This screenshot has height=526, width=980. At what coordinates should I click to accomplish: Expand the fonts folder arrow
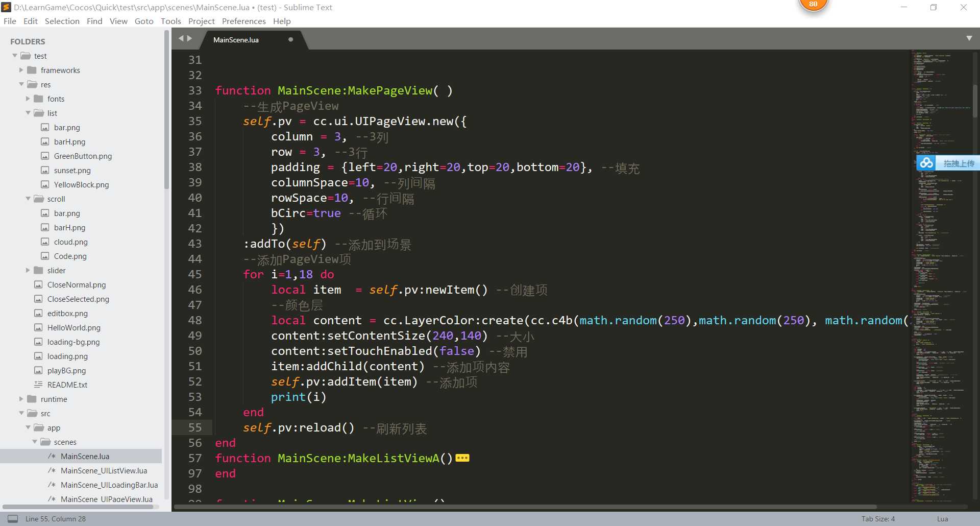tap(28, 99)
